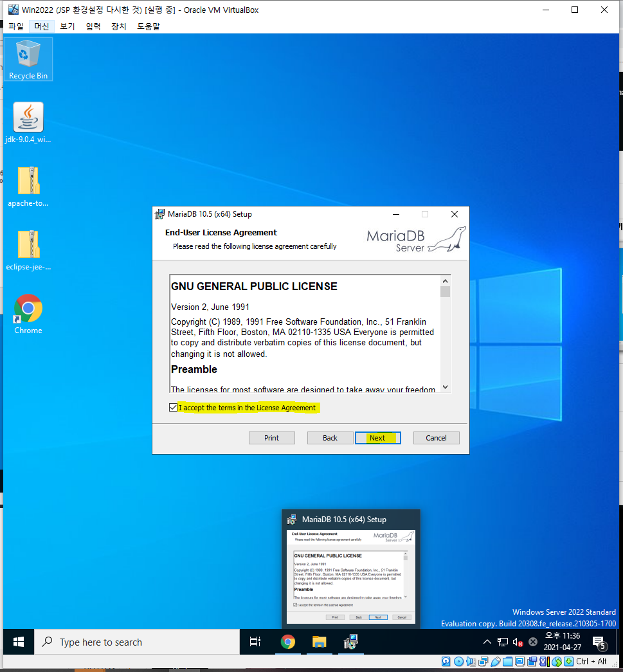Click the Windows Start button

19,642
